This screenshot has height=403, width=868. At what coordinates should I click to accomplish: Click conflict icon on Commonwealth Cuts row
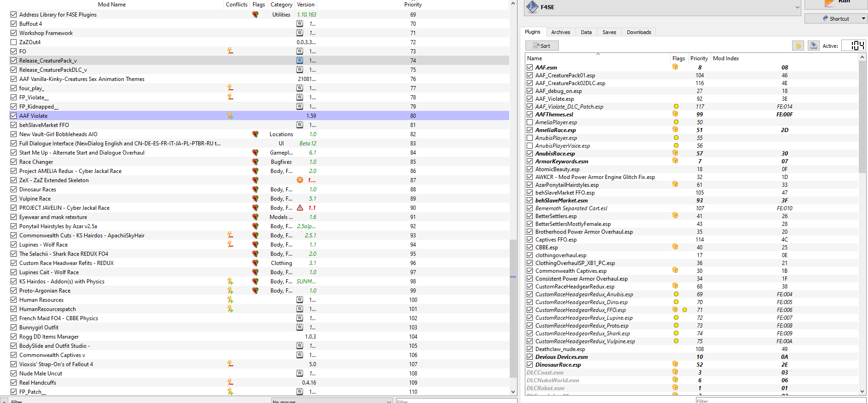tap(230, 235)
